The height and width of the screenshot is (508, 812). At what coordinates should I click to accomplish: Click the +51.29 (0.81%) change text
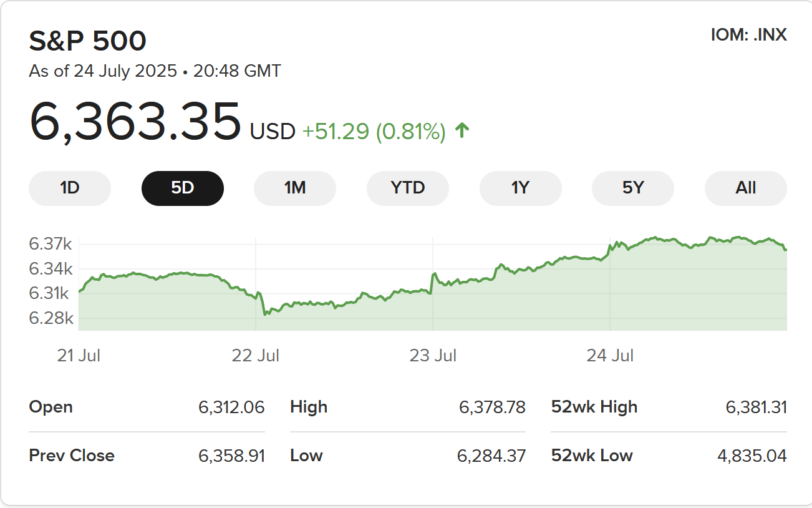tap(374, 132)
